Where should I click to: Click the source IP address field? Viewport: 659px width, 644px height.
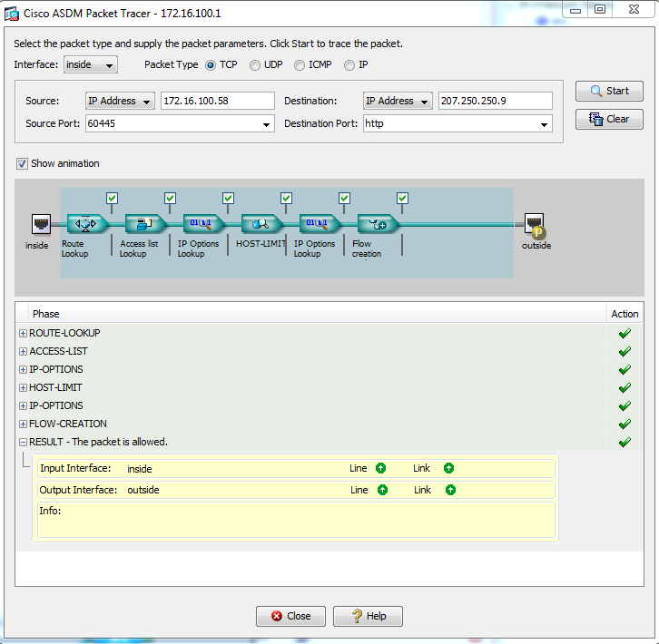pyautogui.click(x=218, y=101)
